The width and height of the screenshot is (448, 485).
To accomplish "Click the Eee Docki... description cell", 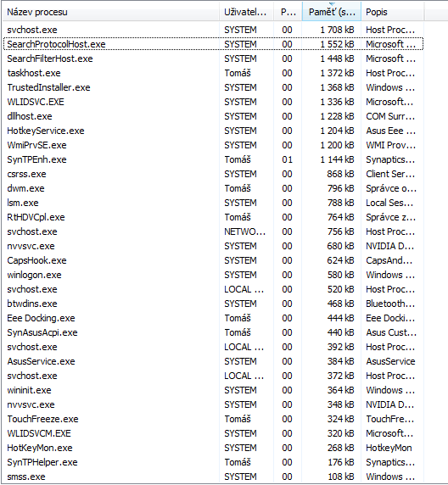I will (x=390, y=318).
